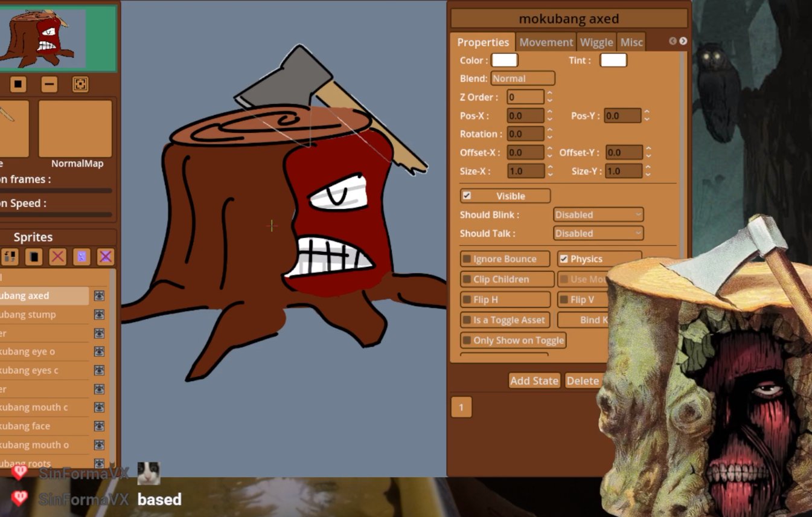The width and height of the screenshot is (812, 517).
Task: Click the Pos-Y stepper arrows
Action: click(x=647, y=116)
